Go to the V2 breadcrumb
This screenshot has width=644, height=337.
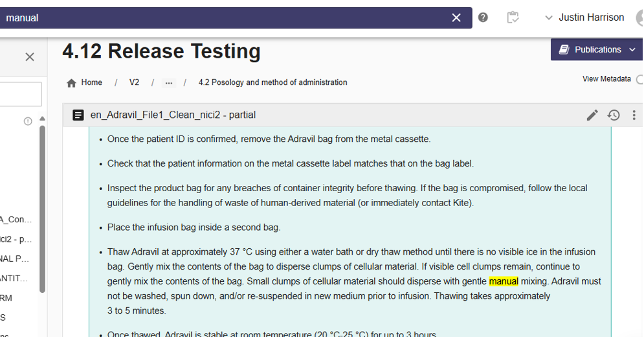(x=134, y=82)
